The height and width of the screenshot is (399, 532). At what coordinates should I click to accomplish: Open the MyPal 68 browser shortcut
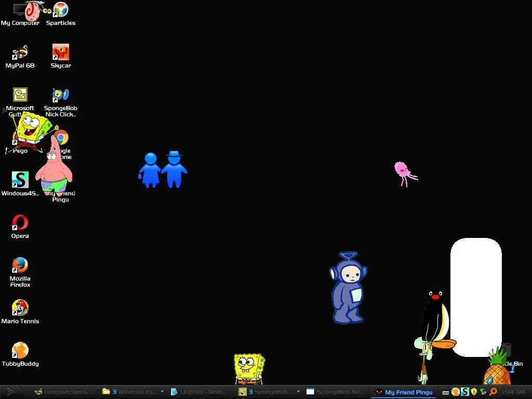pos(20,56)
